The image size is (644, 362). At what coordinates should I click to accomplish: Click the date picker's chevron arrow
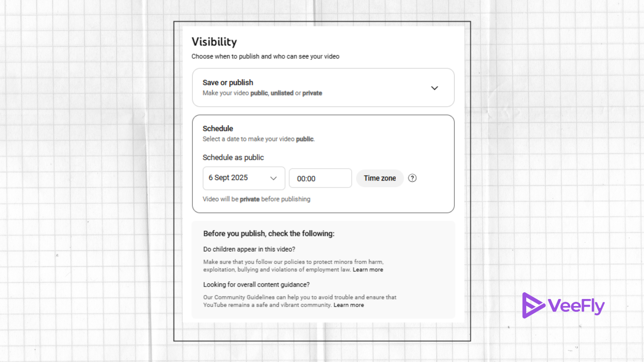click(273, 178)
